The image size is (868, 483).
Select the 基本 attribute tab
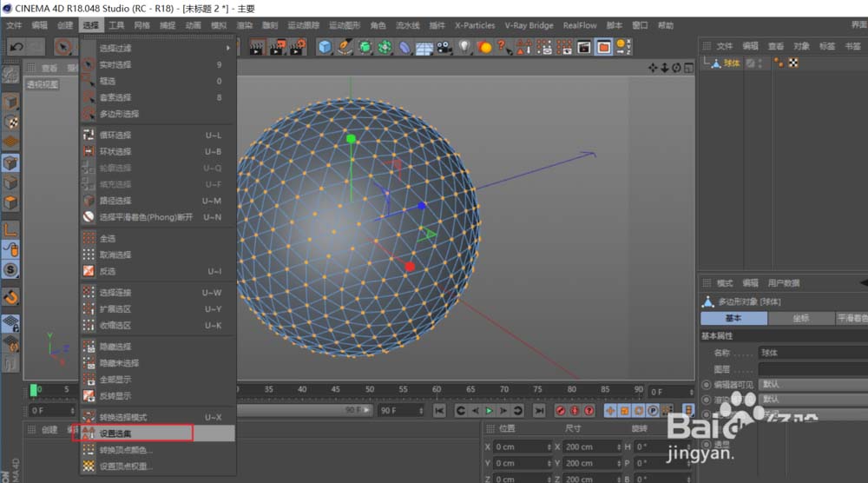[x=733, y=319]
